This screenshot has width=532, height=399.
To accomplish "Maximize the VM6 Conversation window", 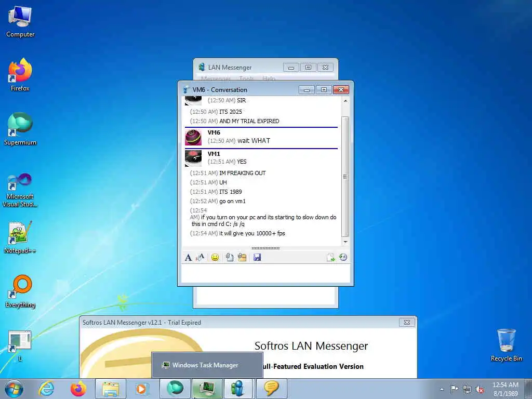I will 324,89.
